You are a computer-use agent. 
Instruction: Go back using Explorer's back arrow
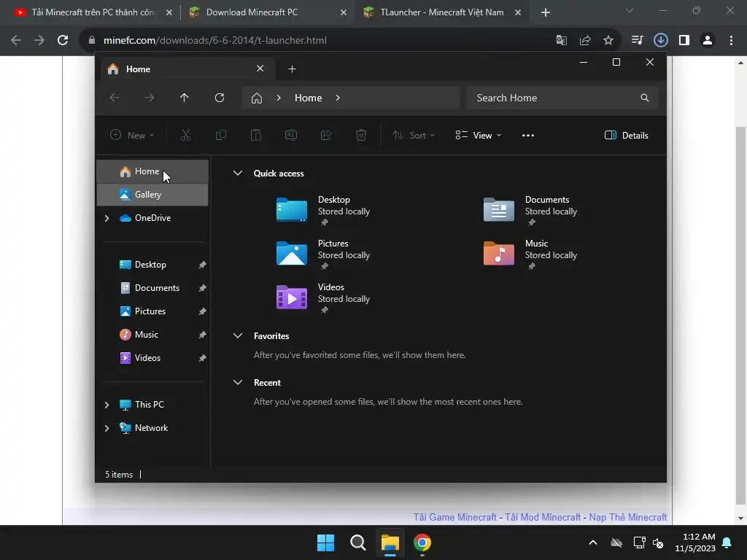tap(115, 98)
